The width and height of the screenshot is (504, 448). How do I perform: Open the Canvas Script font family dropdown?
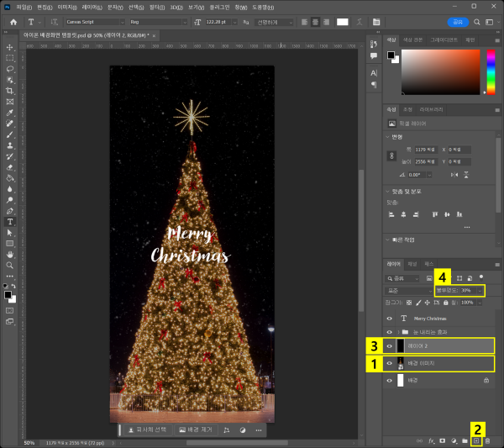[x=122, y=22]
